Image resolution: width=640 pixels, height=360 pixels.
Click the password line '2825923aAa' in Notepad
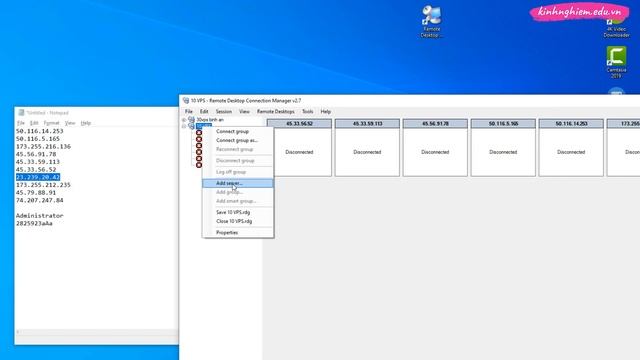(x=34, y=223)
